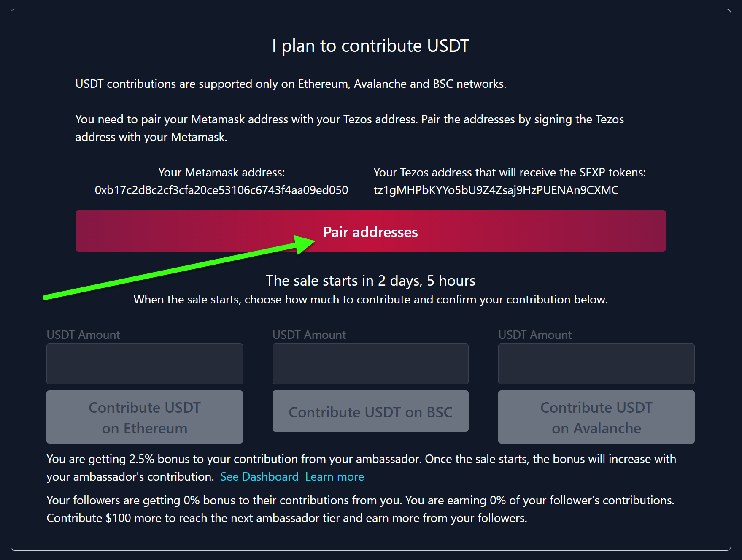This screenshot has height=560, width=742.
Task: Click the Pair addresses button
Action: (370, 231)
